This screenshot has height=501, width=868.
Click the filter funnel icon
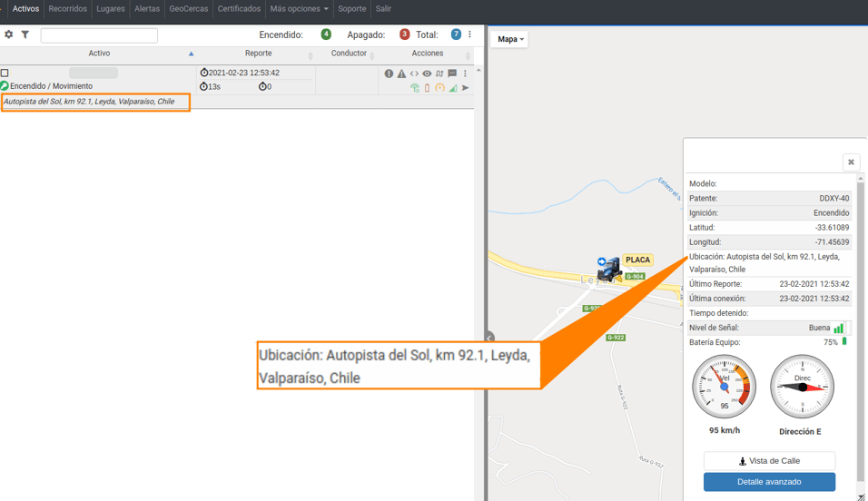[25, 34]
